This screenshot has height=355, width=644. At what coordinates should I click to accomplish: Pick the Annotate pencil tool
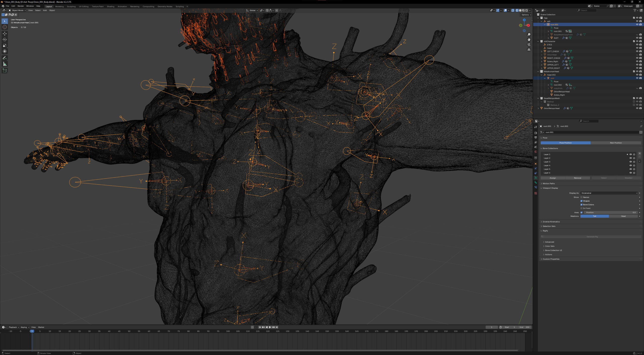click(5, 58)
